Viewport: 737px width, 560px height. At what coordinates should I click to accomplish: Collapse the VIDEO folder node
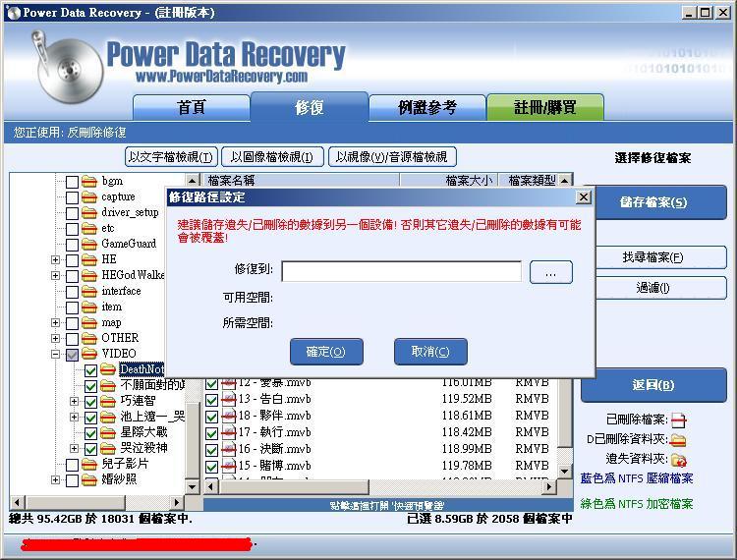pyautogui.click(x=55, y=355)
